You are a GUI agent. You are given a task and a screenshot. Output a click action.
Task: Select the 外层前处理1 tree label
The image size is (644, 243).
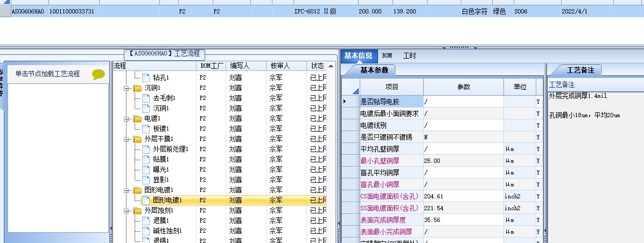(171, 149)
